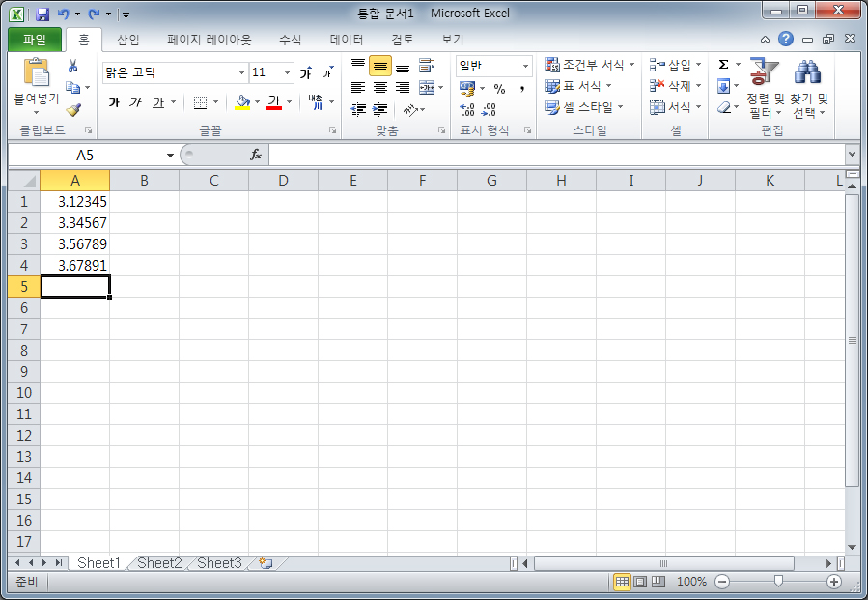
Task: Apply percent style format
Action: coord(499,88)
